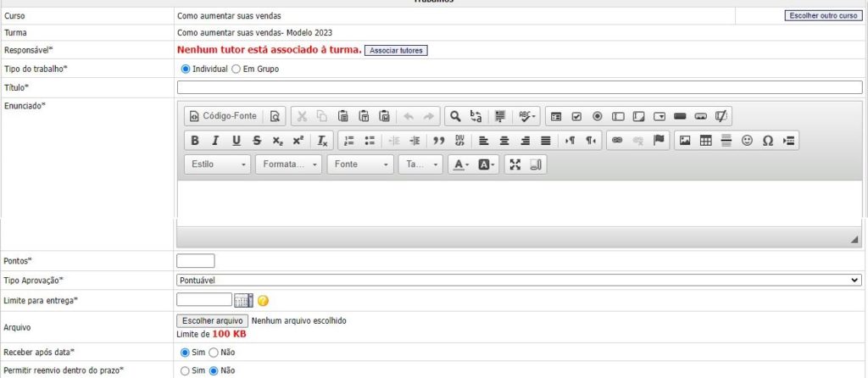Insert a numbered list

[349, 141]
